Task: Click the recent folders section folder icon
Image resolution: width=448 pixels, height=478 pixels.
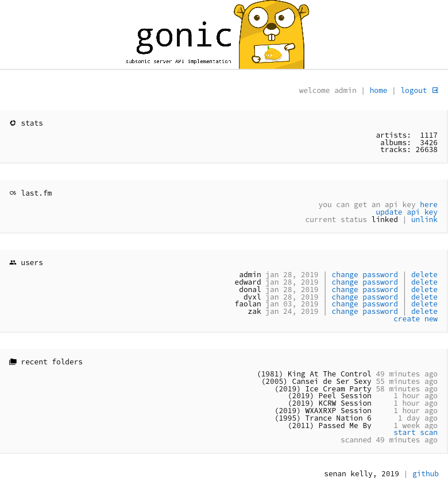Action: click(x=13, y=362)
